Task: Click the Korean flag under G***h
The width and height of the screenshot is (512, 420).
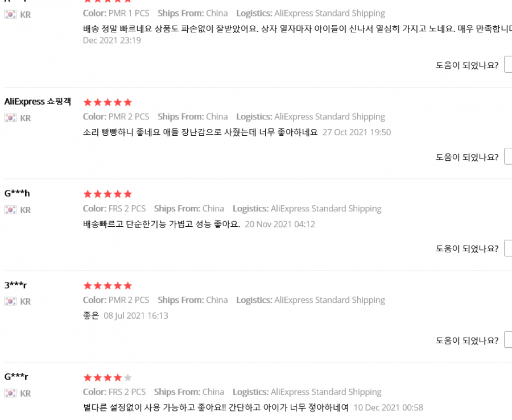Action: tap(10, 210)
